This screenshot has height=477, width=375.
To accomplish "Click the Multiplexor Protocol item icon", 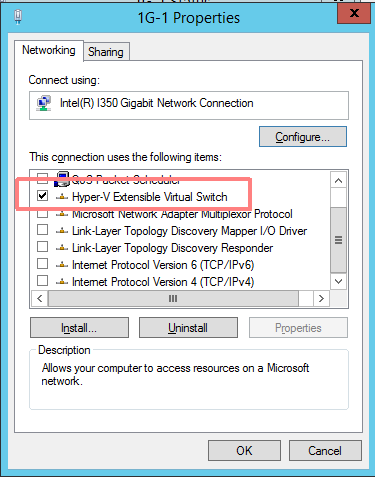I will pyautogui.click(x=62, y=214).
